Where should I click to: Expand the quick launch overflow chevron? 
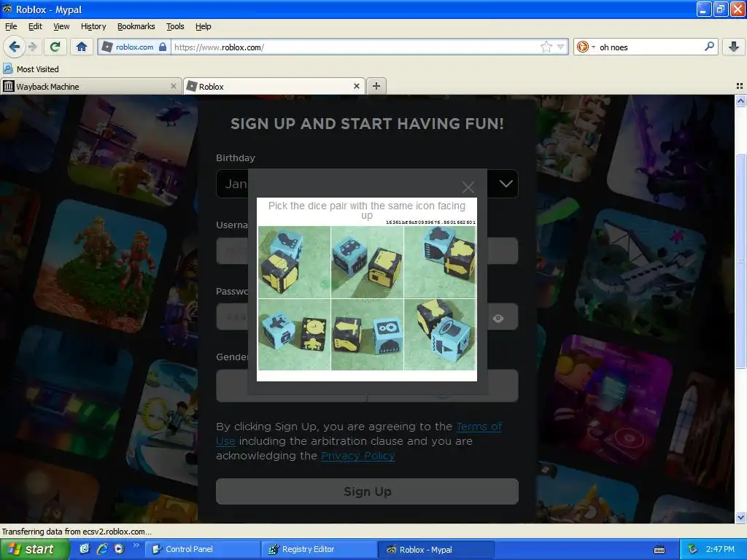[136, 545]
